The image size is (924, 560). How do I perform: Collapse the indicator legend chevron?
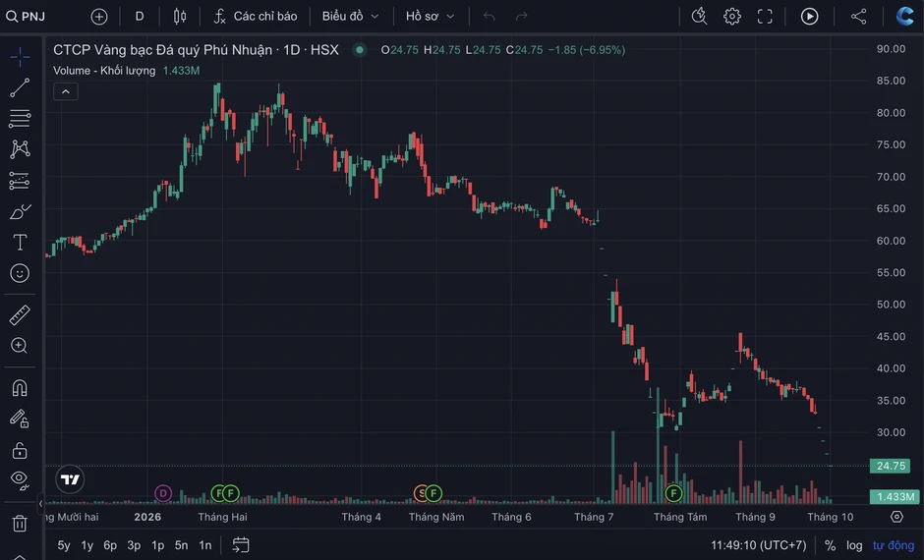coord(66,92)
